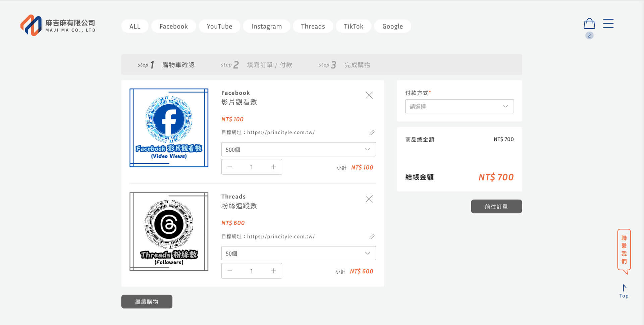The height and width of the screenshot is (325, 644).
Task: Select the TikTok filter tab
Action: click(x=353, y=26)
